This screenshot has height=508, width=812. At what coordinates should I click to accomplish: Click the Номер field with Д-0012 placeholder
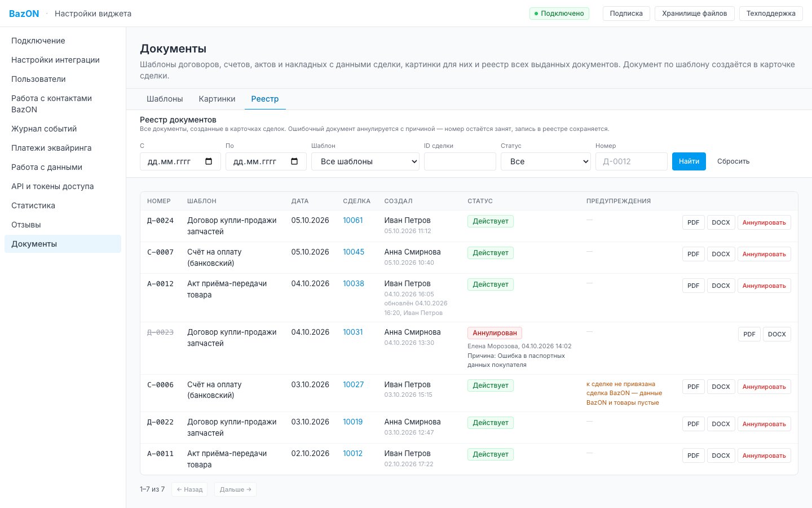(632, 161)
